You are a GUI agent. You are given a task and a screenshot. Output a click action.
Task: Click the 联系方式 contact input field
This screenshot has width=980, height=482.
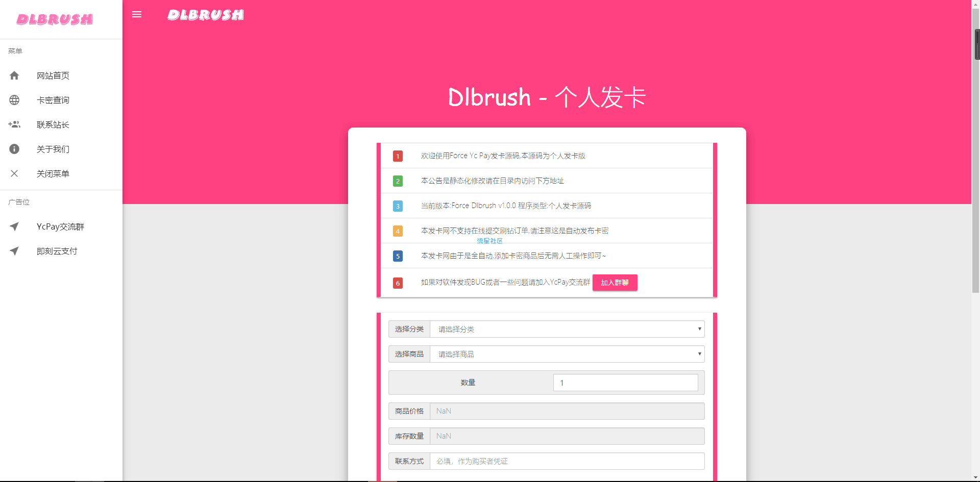567,461
